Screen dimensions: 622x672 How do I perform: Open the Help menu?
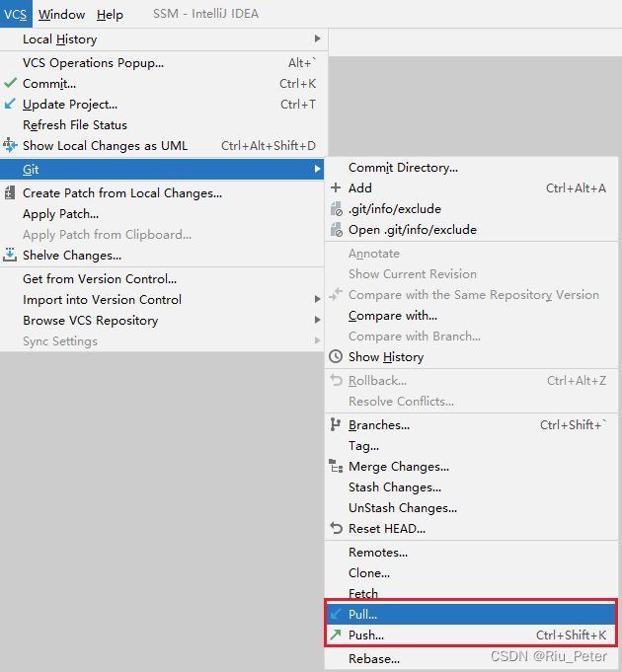point(110,15)
